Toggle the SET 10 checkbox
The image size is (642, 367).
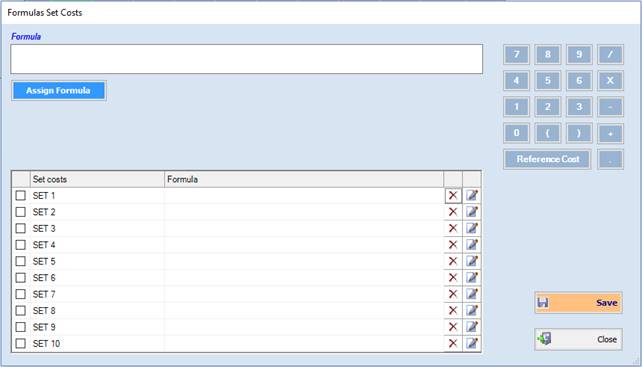tap(20, 343)
